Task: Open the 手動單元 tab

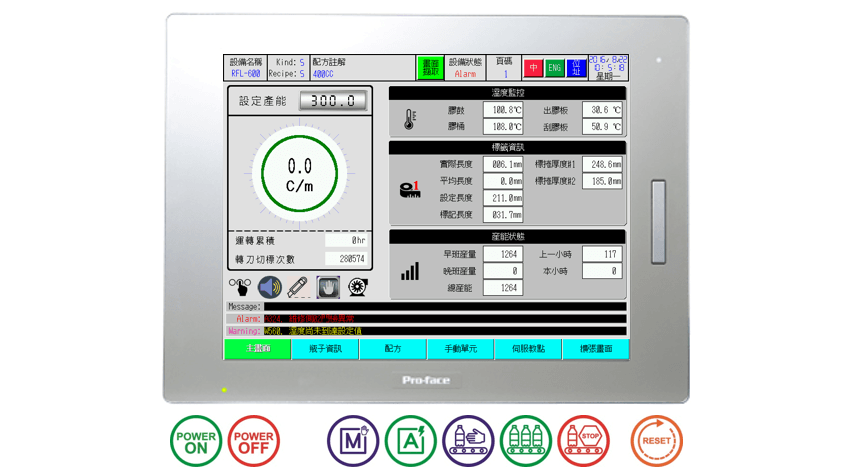Action: 461,349
